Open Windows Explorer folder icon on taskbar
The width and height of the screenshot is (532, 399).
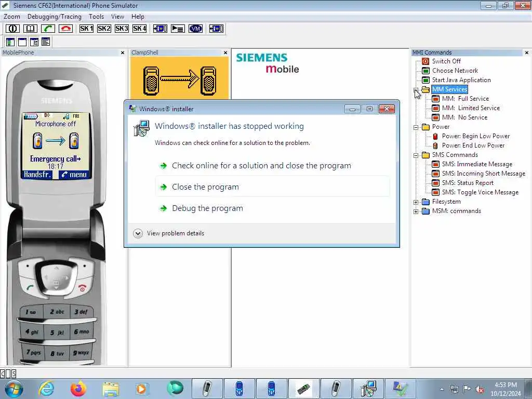pyautogui.click(x=111, y=389)
